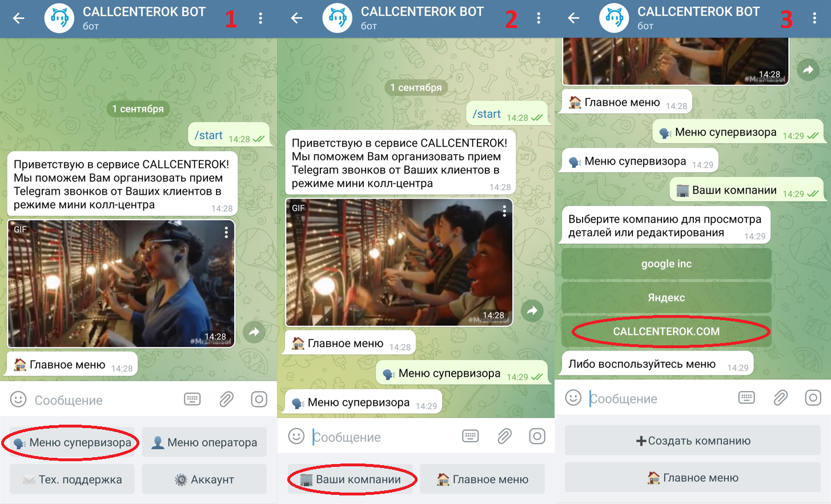Focus message input in third screen
This screenshot has width=831, height=504.
660,398
